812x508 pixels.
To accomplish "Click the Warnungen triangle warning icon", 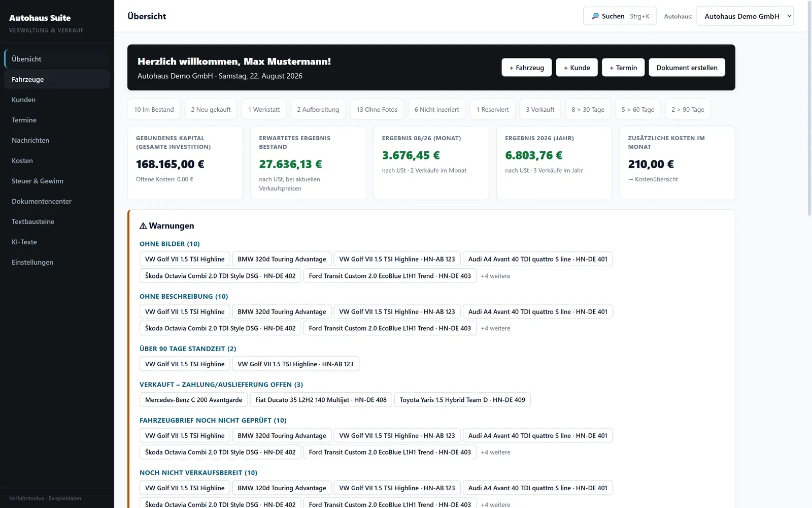I will 143,226.
